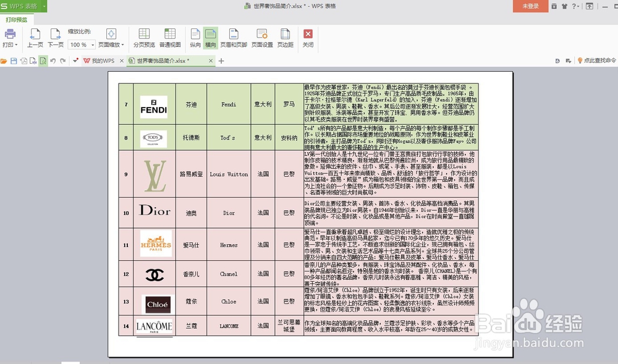Click the Chloé logo image
The image size is (618, 364).
click(x=157, y=305)
